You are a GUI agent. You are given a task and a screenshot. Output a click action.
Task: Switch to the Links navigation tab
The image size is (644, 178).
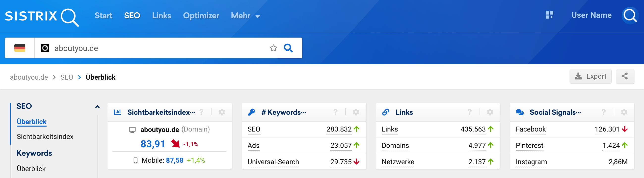click(x=161, y=16)
